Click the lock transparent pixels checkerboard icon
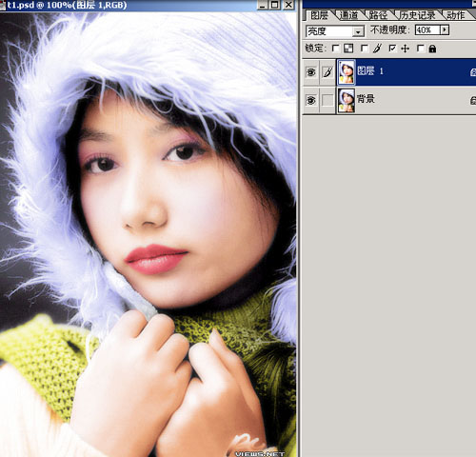The image size is (476, 457). (x=348, y=49)
